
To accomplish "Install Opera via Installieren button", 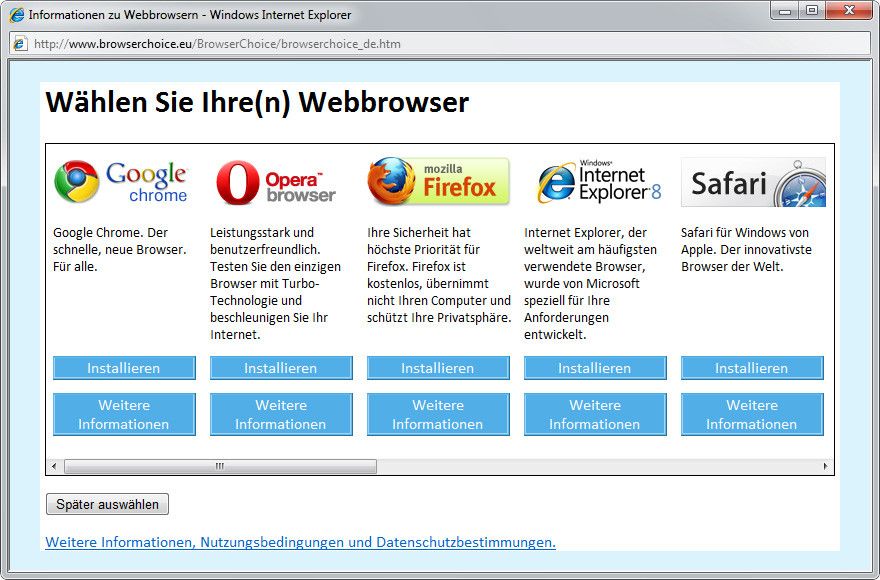I will pos(281,368).
